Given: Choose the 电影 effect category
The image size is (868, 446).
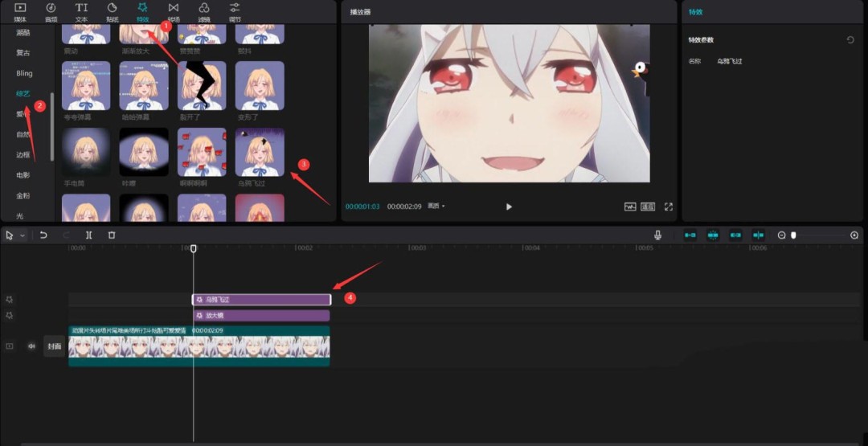Looking at the screenshot, I should 23,175.
